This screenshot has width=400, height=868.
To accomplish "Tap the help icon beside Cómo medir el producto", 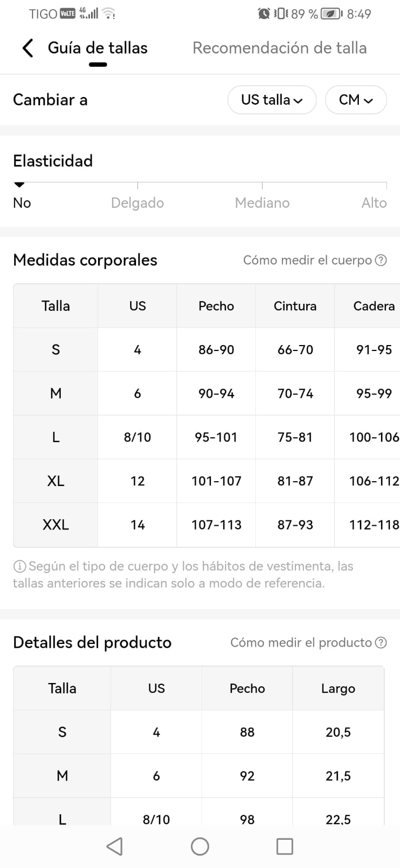I will click(381, 643).
